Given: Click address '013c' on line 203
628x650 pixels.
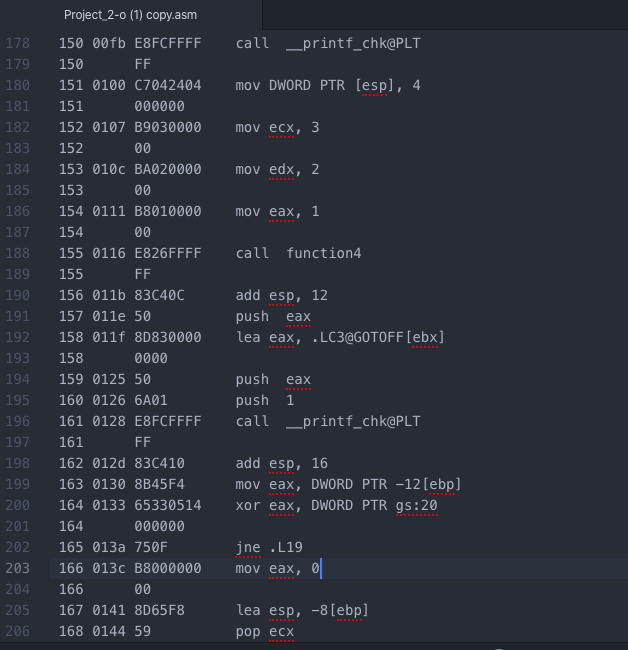Looking at the screenshot, I should pyautogui.click(x=109, y=568).
